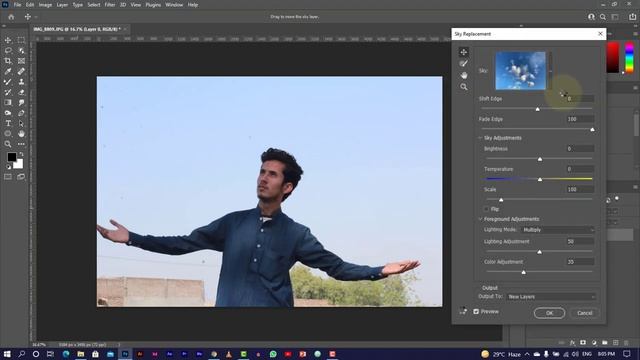Screen dimensions: 640x360
Task: Confirm Sky Replacement with OK
Action: click(549, 313)
